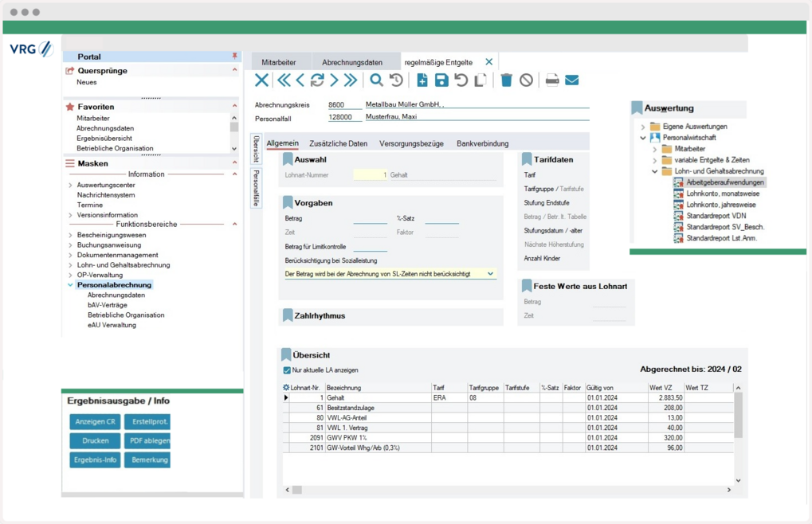Image resolution: width=812 pixels, height=524 pixels.
Task: Click PDF ablegen button
Action: tap(147, 440)
